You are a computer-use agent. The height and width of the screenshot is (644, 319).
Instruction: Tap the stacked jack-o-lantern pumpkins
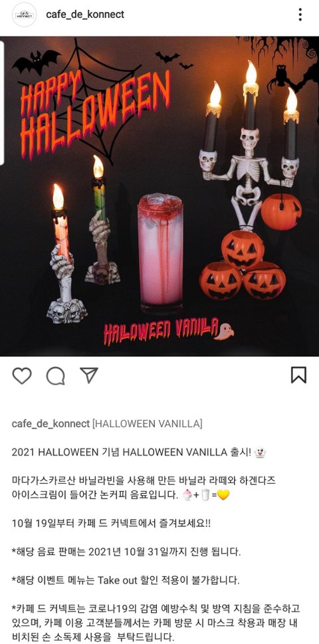[x=243, y=265]
